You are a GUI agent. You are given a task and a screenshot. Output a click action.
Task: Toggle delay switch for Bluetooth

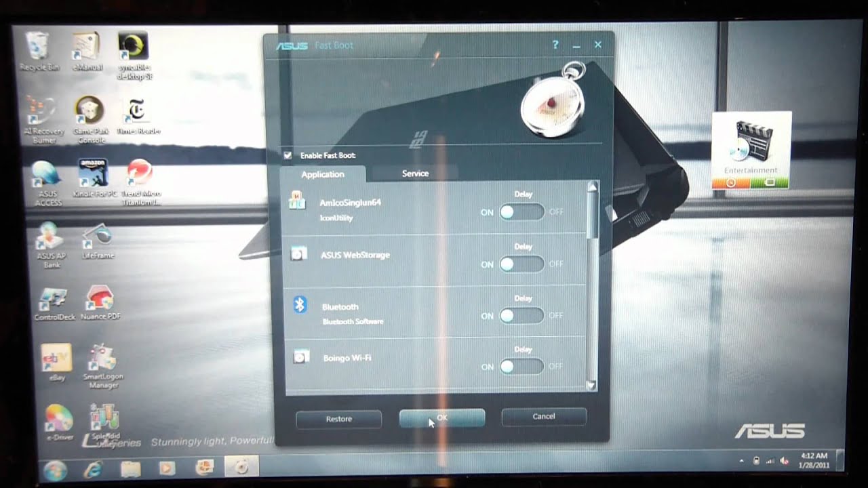coord(521,315)
